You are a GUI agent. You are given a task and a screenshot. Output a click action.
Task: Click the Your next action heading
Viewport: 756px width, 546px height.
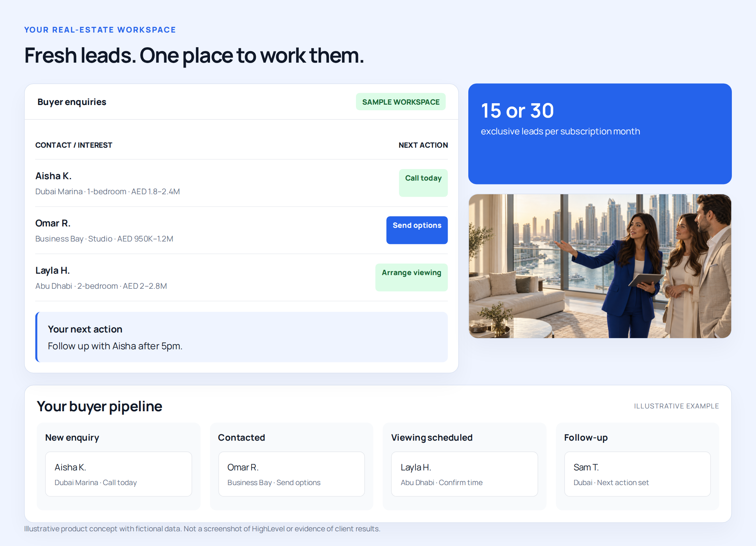point(85,329)
